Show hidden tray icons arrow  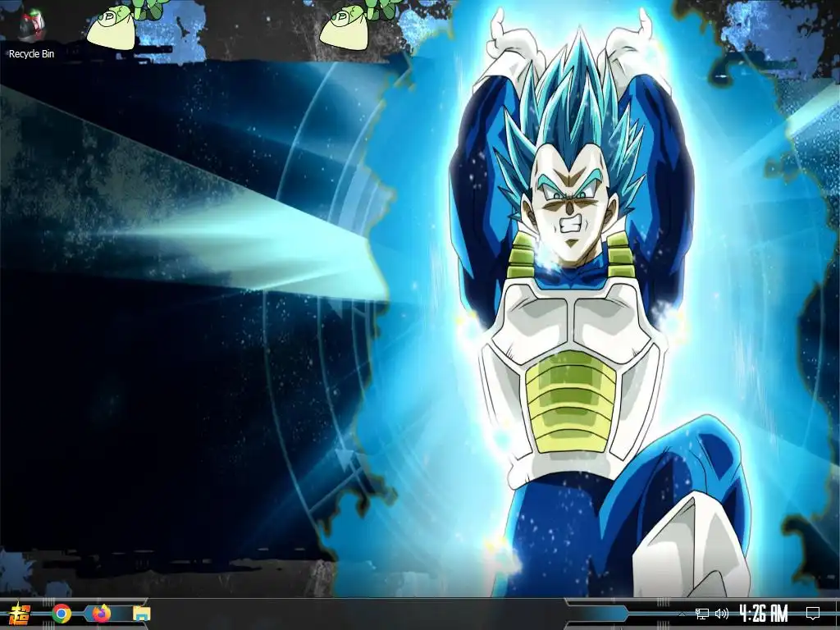click(682, 614)
